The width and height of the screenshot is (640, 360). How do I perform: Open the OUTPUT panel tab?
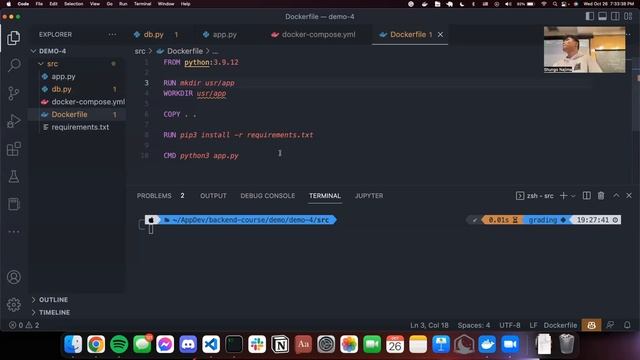213,196
